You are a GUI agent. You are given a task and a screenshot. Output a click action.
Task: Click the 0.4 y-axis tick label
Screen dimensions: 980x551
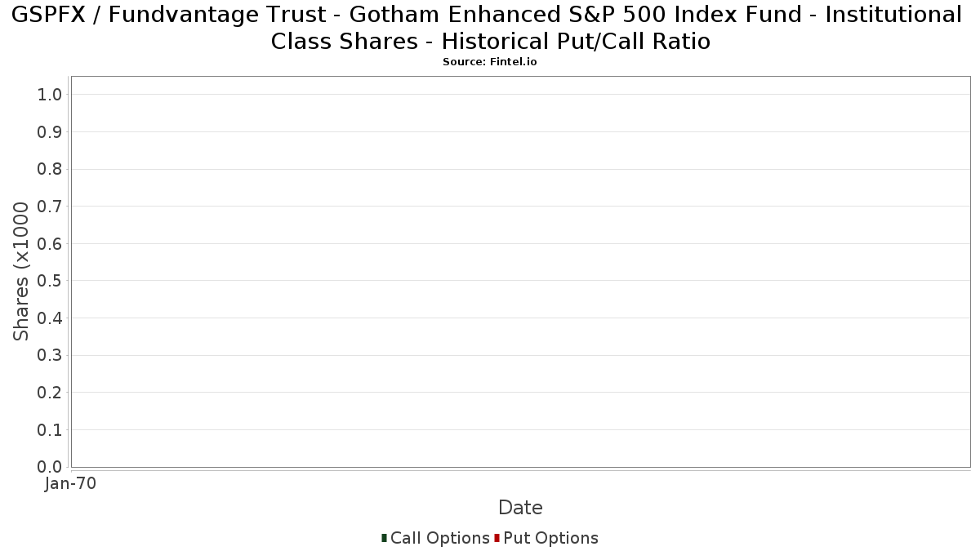pos(50,318)
